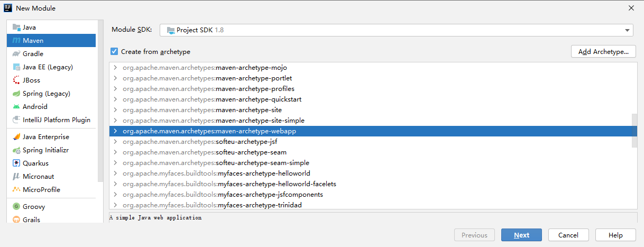Click the disabled Previous button
The image size is (644, 247).
[474, 235]
